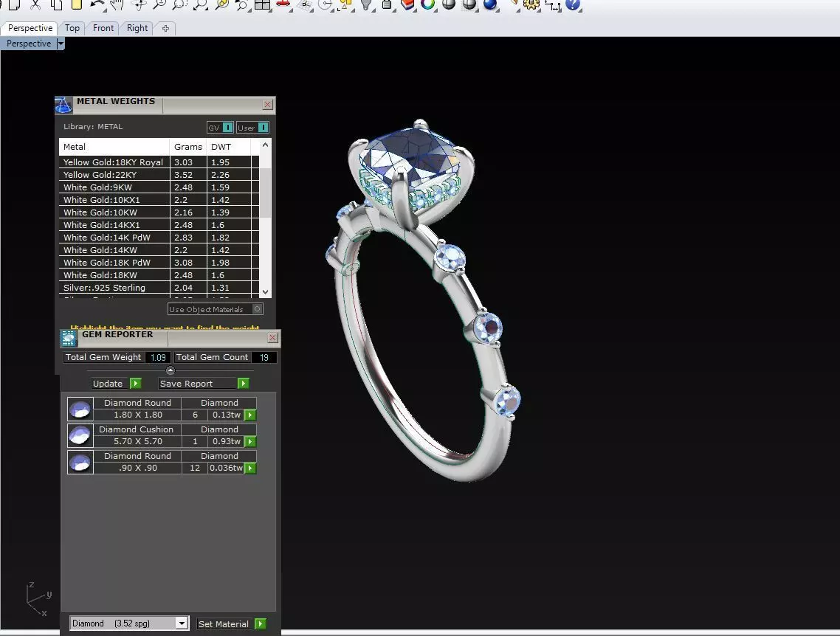
Task: Click the Diamond Round .90 gem thumbnail
Action: pos(80,463)
